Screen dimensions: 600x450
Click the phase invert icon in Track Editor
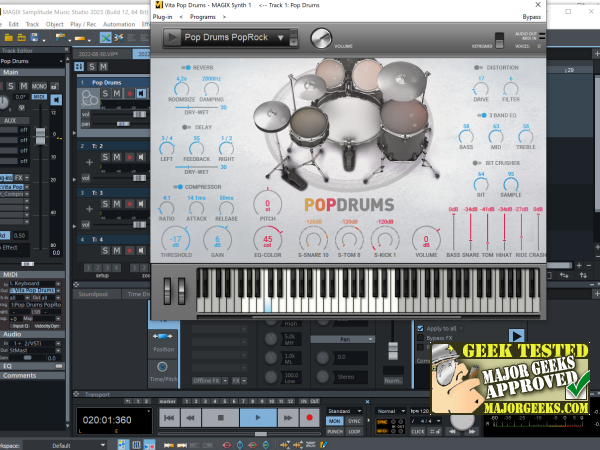21,108
